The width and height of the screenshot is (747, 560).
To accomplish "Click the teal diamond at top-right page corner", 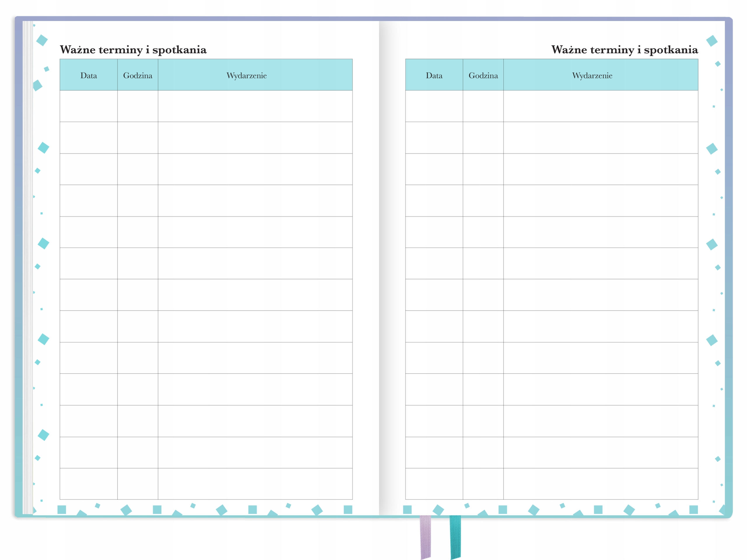I will [711, 41].
